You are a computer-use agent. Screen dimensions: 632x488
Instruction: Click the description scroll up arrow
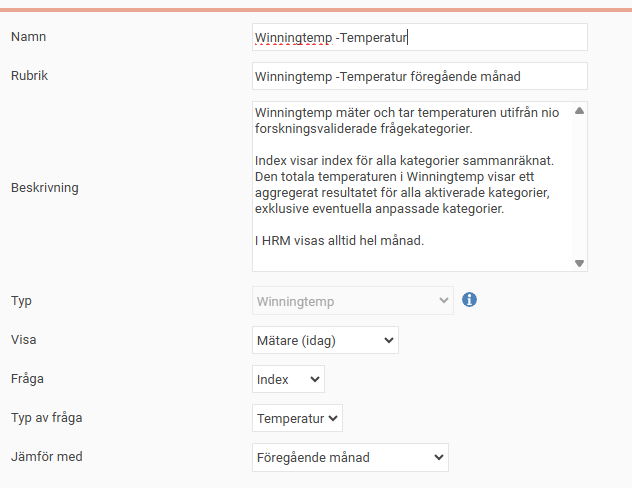[579, 111]
